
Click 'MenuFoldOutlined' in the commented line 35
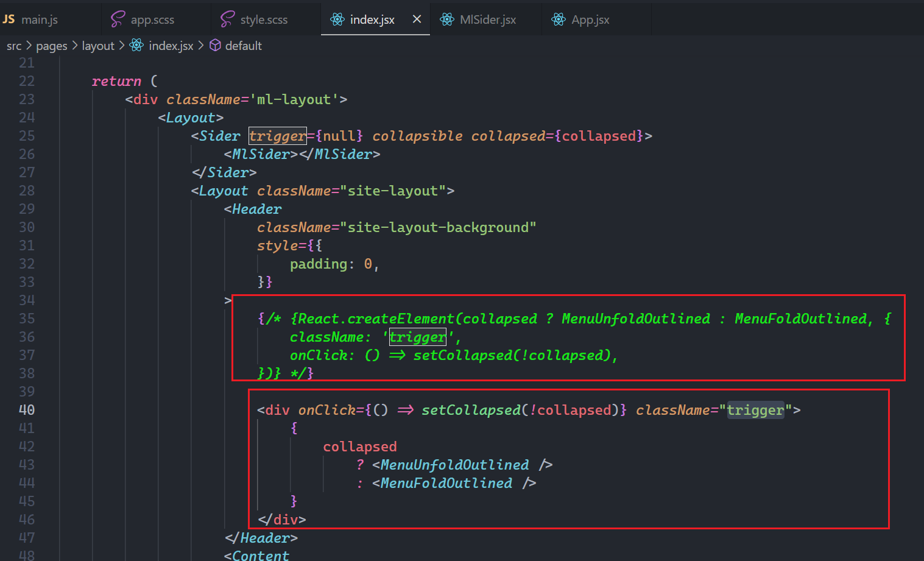pyautogui.click(x=801, y=319)
